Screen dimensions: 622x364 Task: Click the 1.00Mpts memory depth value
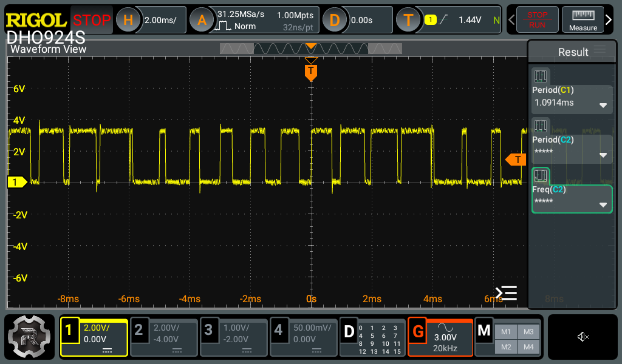[x=295, y=15]
